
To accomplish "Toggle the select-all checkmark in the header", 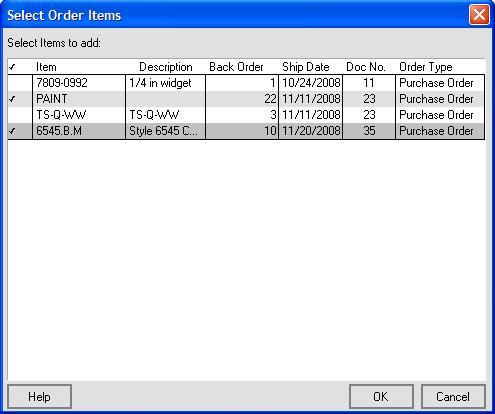I will (x=12, y=67).
